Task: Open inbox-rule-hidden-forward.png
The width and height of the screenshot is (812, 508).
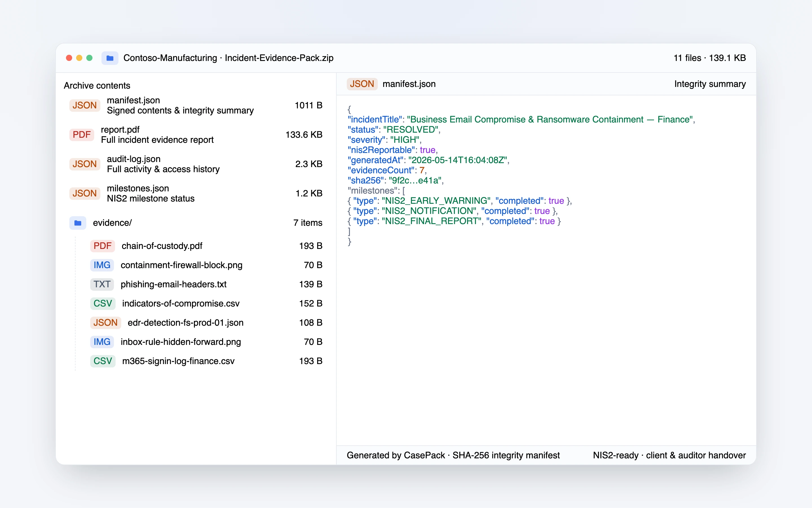Action: tap(206, 342)
